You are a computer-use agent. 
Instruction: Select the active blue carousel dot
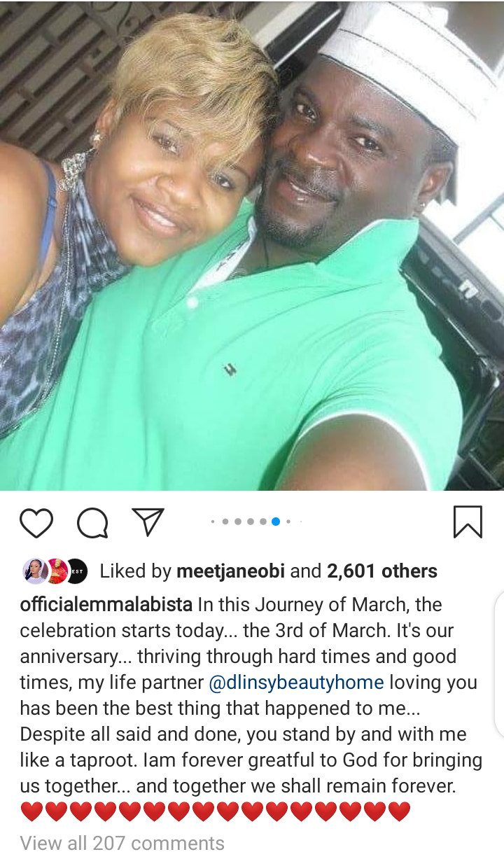tap(276, 522)
